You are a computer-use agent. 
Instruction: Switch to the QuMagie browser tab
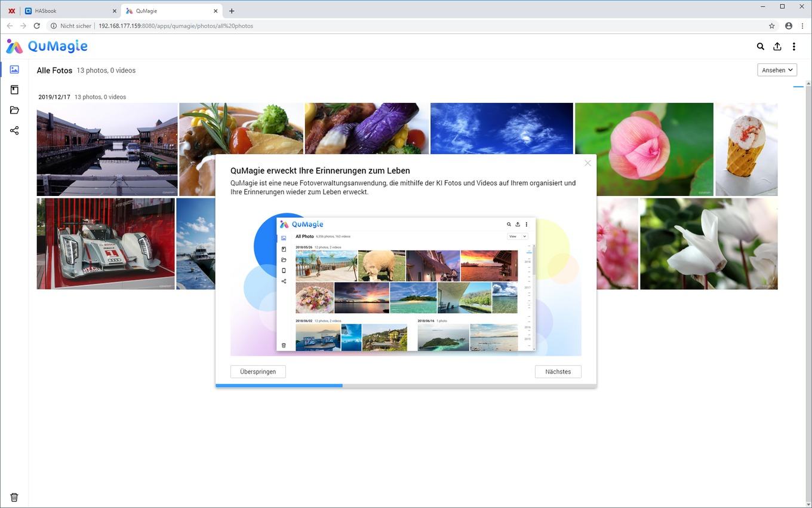(171, 11)
